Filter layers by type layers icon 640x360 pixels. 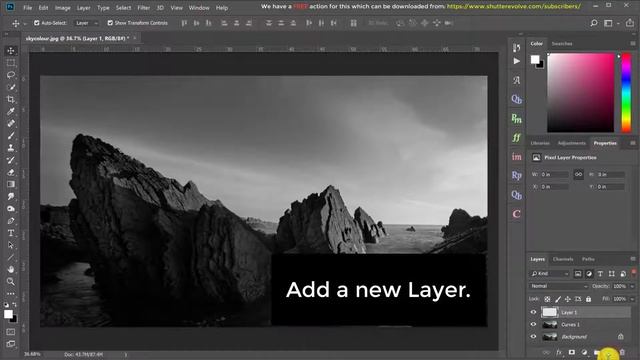(x=600, y=274)
